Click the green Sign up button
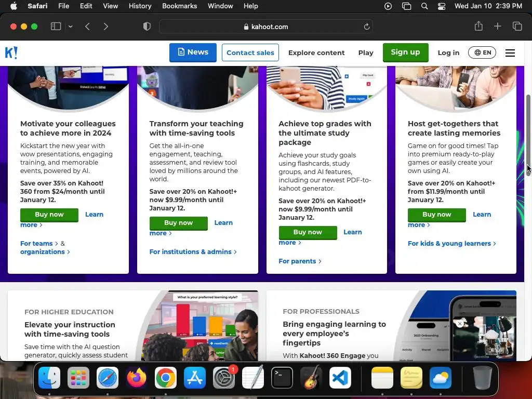This screenshot has height=399, width=532. coord(405,52)
